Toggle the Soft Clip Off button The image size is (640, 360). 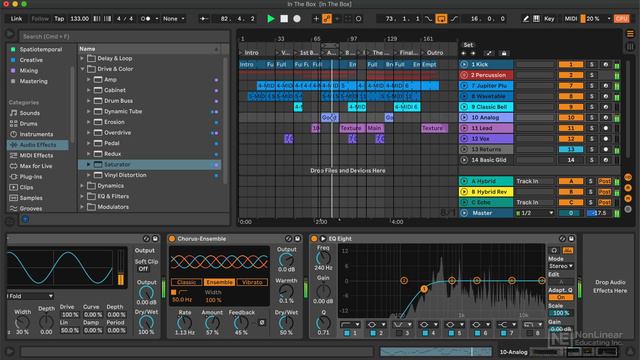(x=143, y=269)
